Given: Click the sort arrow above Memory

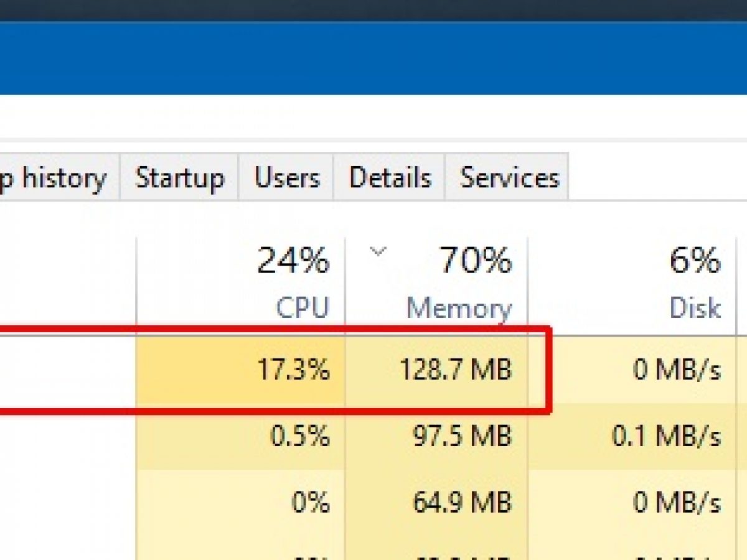Looking at the screenshot, I should coord(377,252).
